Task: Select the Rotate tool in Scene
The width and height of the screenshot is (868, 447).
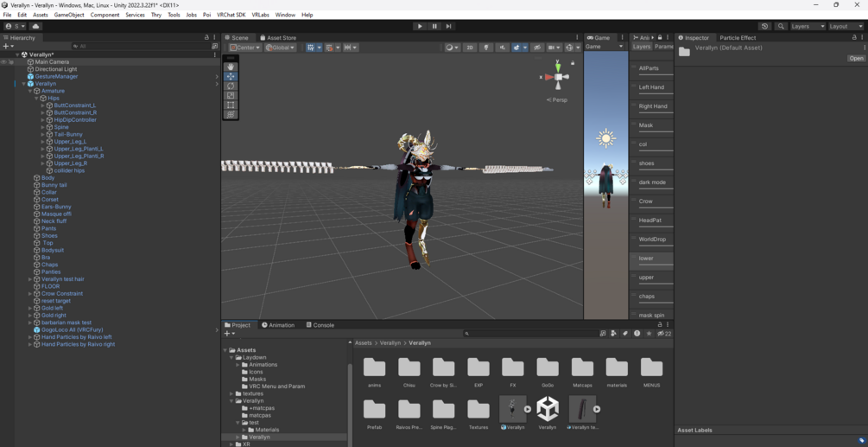Action: 231,86
